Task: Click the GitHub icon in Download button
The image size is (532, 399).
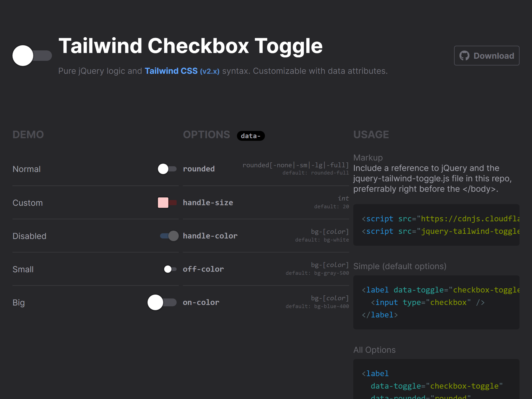Action: click(464, 56)
